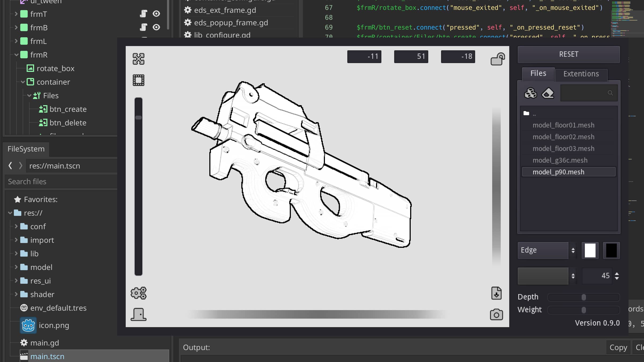Click the cubes create mesh icon
This screenshot has height=362, width=644.
530,93
